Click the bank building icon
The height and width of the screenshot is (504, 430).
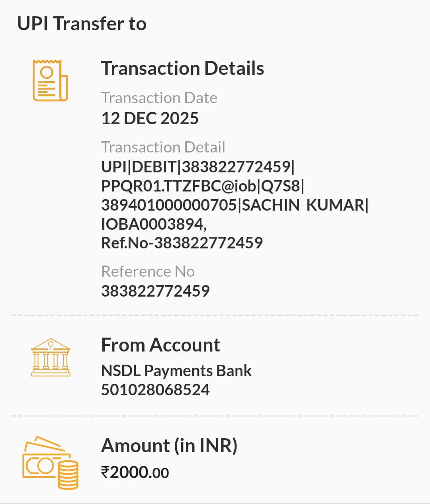pos(51,357)
